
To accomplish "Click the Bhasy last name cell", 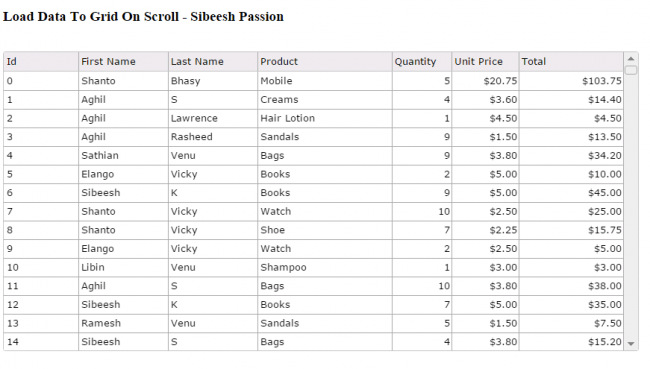I will click(x=213, y=81).
